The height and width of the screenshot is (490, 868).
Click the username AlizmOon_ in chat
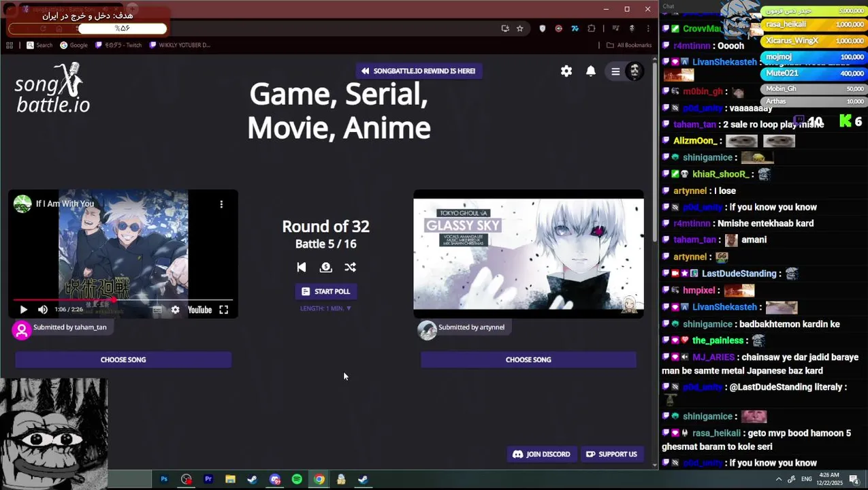coord(695,141)
